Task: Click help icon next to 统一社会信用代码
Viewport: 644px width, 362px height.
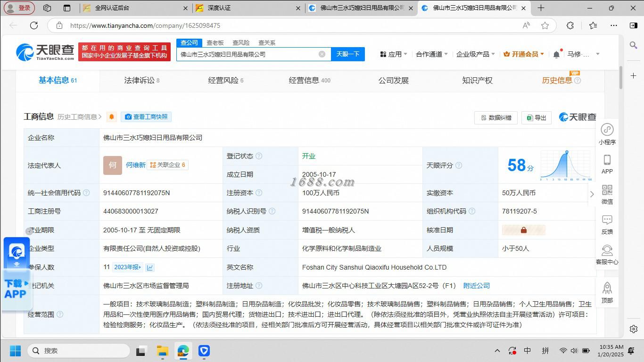Action: point(86,193)
